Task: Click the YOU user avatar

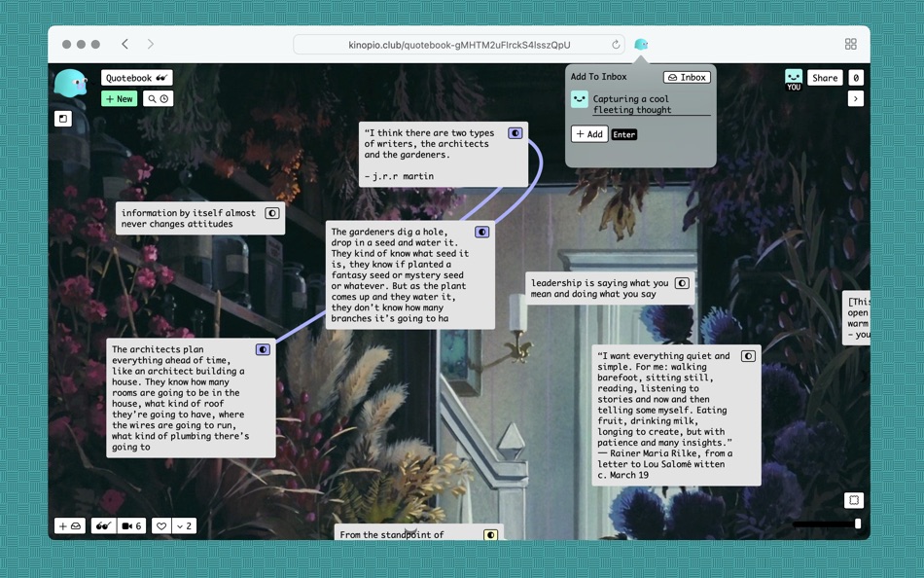Action: tap(793, 79)
